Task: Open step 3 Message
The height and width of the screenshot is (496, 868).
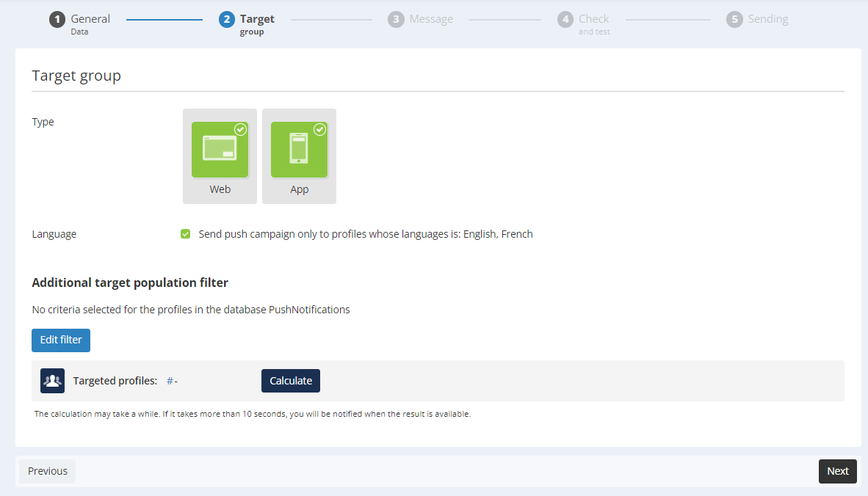Action: (x=421, y=19)
